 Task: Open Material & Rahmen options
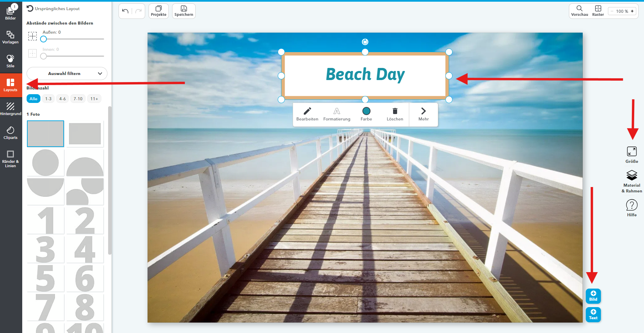(632, 181)
